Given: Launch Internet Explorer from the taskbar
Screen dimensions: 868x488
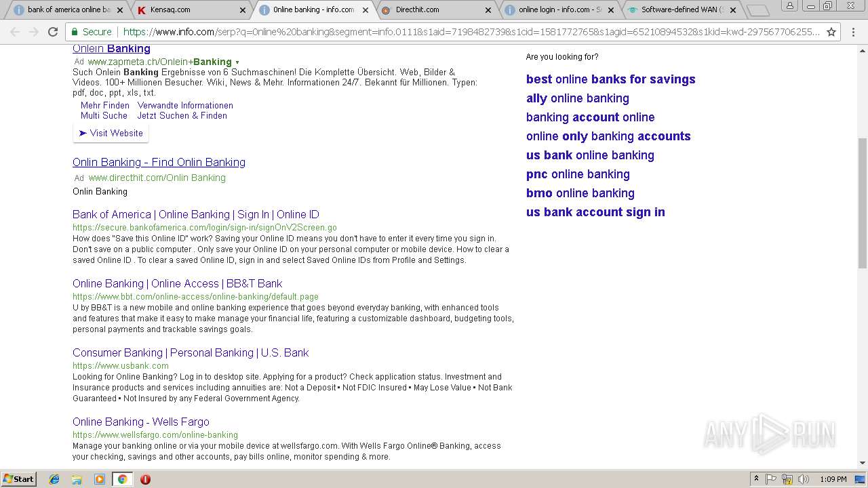Looking at the screenshot, I should (54, 479).
